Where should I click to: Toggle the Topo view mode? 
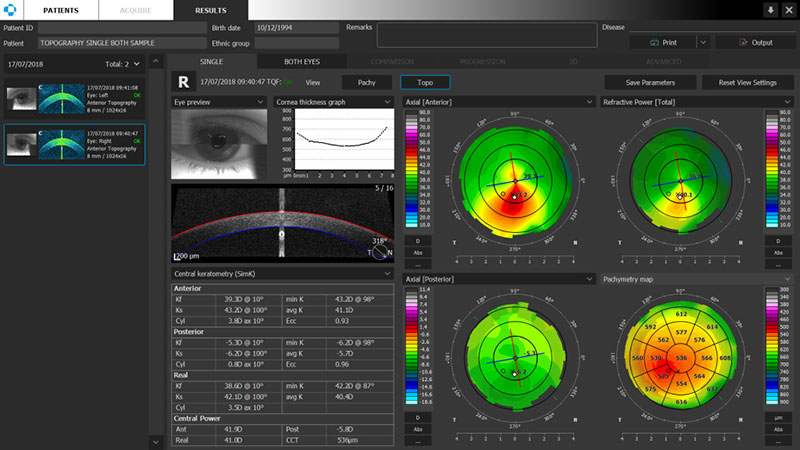(425, 82)
